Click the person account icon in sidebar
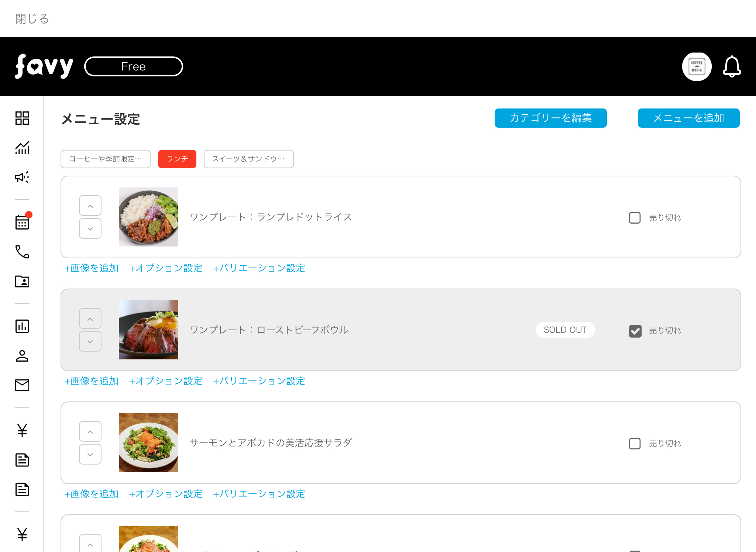756x552 pixels. pos(22,356)
